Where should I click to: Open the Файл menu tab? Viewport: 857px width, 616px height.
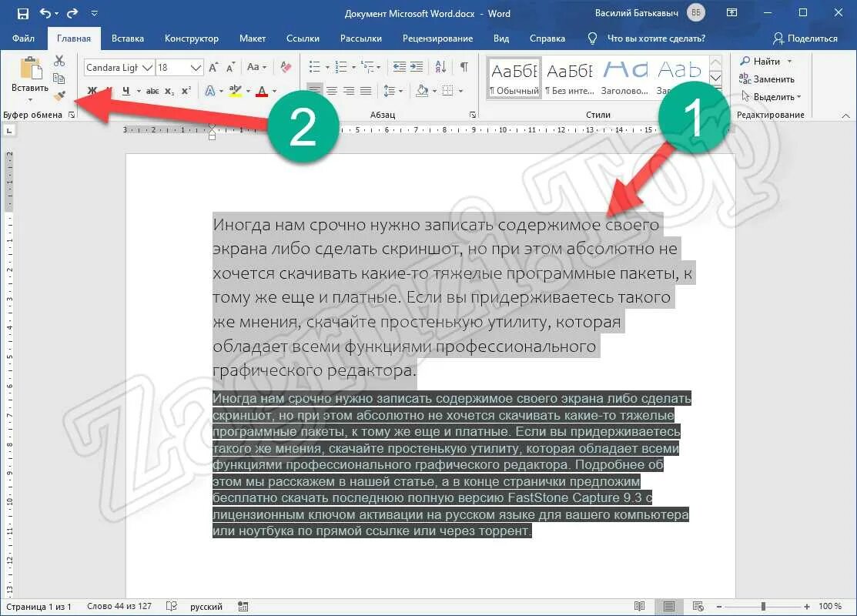point(23,38)
